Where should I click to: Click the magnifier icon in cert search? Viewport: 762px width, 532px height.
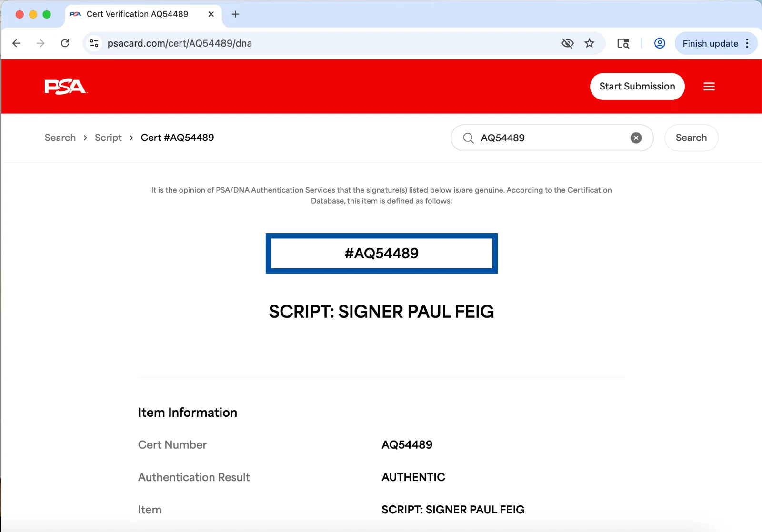point(469,138)
